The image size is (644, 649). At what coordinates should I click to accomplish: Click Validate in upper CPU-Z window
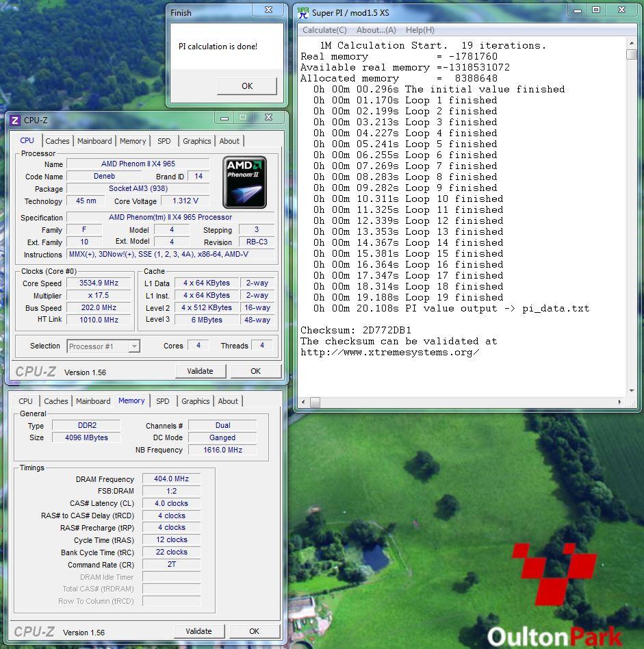tap(201, 371)
